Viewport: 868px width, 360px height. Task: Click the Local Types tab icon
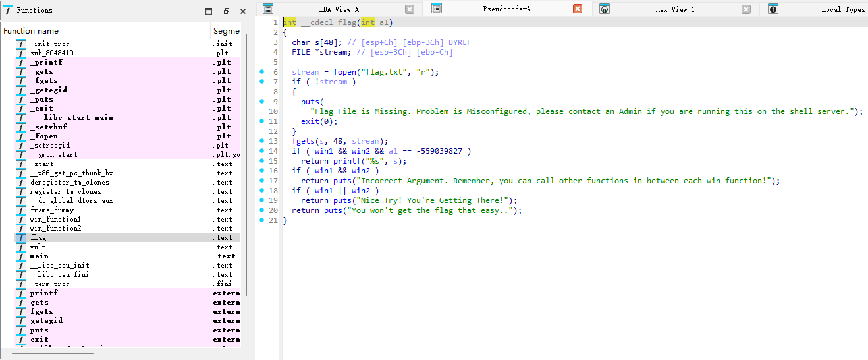773,9
